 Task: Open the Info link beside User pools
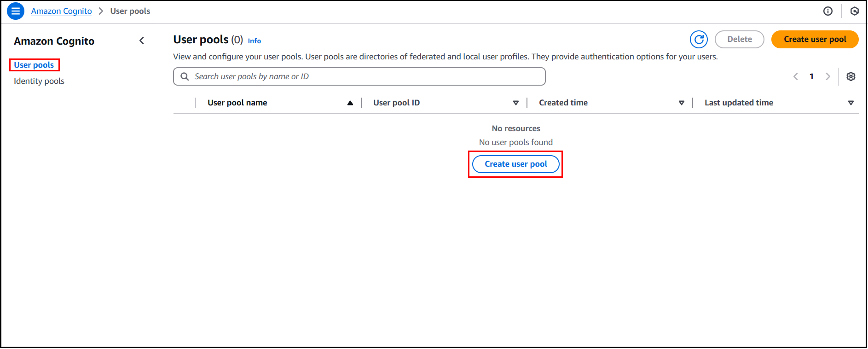(x=254, y=41)
